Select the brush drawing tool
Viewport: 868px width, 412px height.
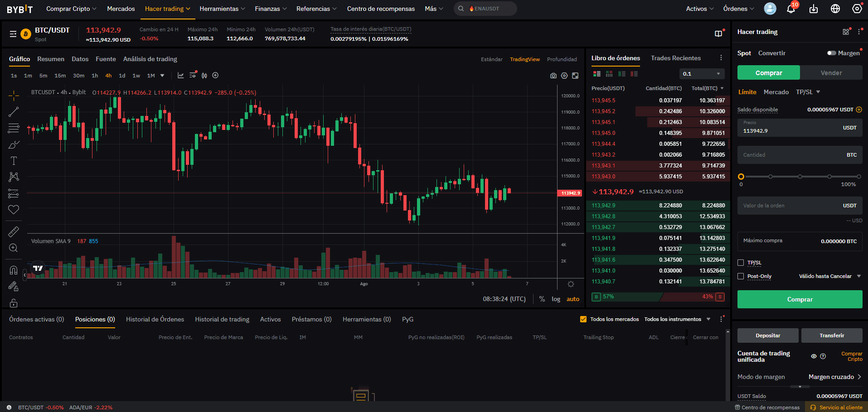[14, 144]
